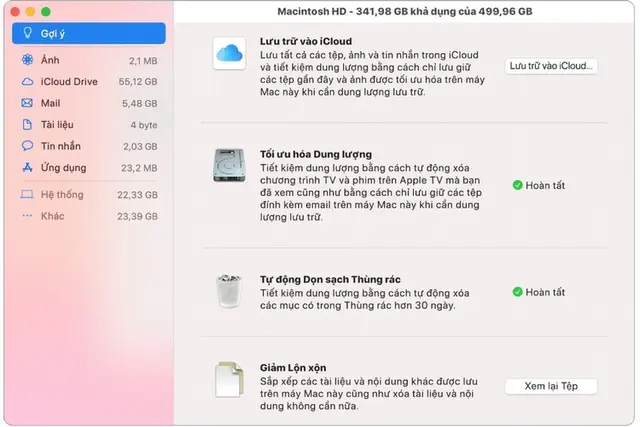The image size is (640, 427).
Task: Click the Giảm Lộn xộn heading
Action: click(x=293, y=367)
